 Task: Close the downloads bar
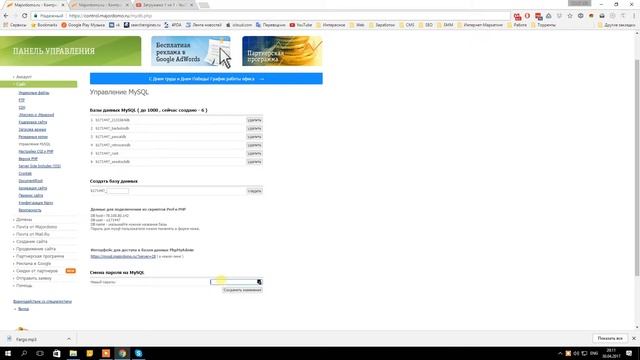tap(634, 338)
